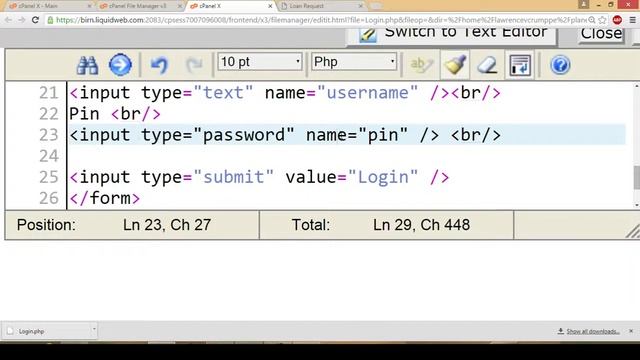Viewport: 640px width, 360px height.
Task: Click Switch to Text Editor button
Action: [x=451, y=35]
